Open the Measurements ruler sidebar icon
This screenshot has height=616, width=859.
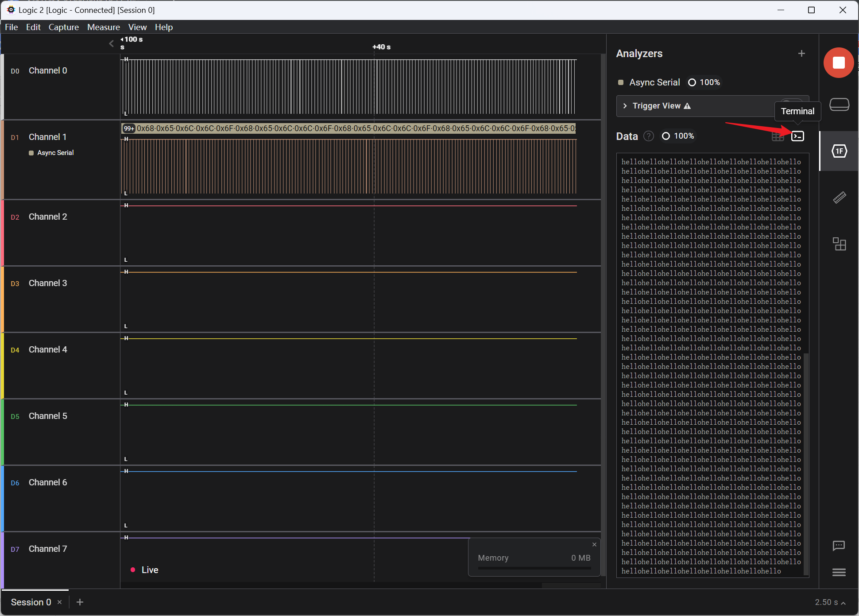(x=839, y=198)
